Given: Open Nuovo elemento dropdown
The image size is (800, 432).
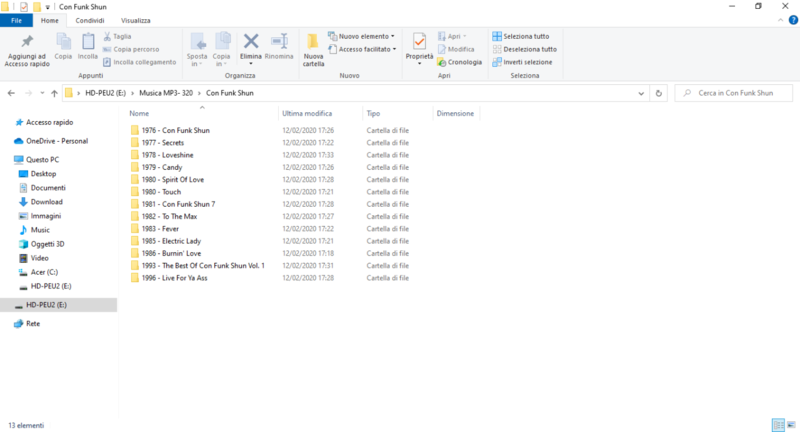Looking at the screenshot, I should (365, 36).
